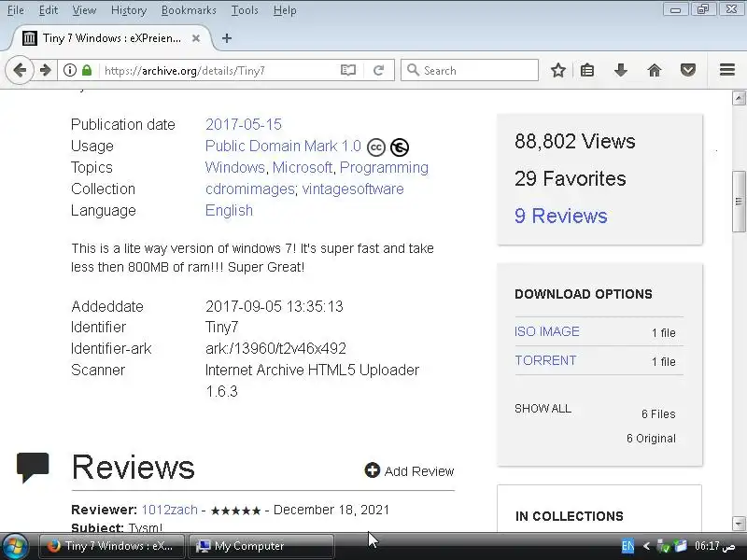Click the 88,802 Views text
The height and width of the screenshot is (560, 747).
pos(575,142)
